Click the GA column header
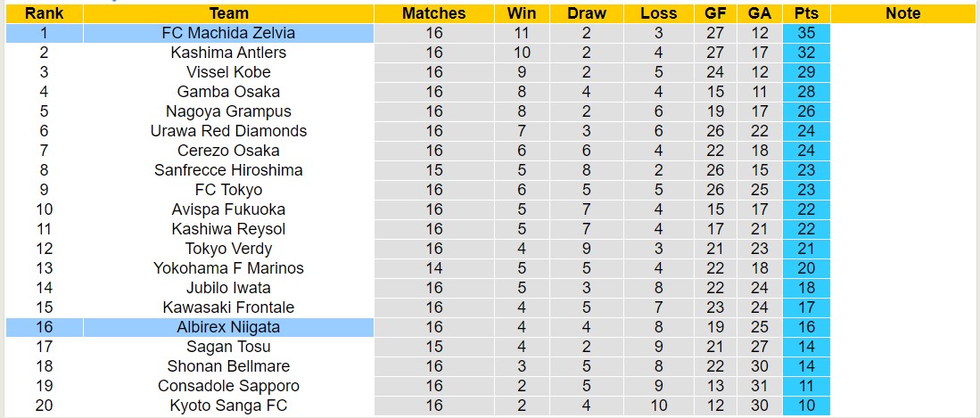 pos(760,13)
